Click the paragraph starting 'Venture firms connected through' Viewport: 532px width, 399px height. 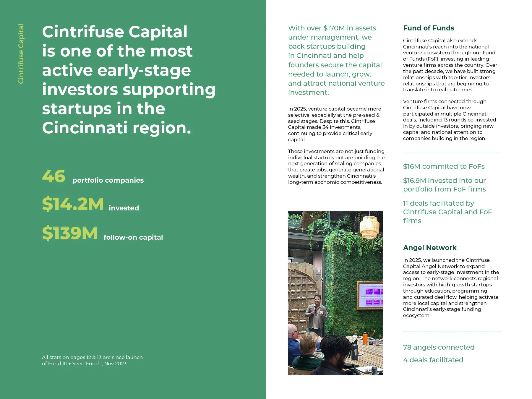(450, 120)
